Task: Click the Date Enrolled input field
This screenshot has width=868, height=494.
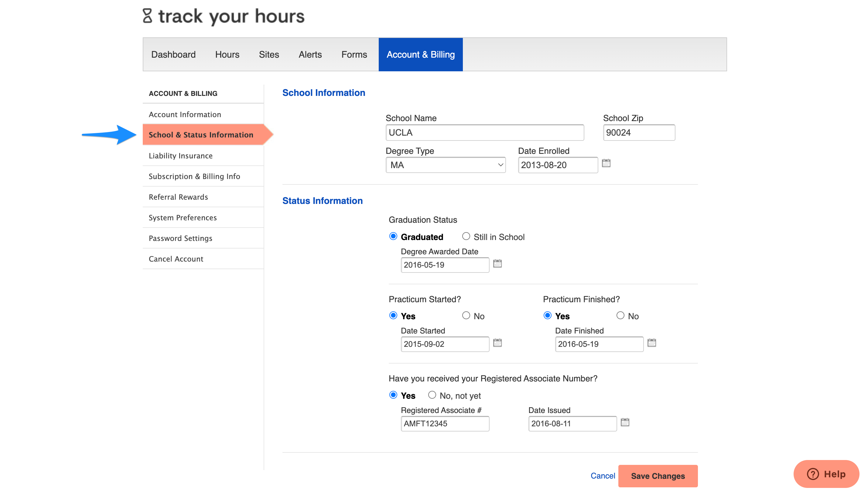Action: (558, 165)
